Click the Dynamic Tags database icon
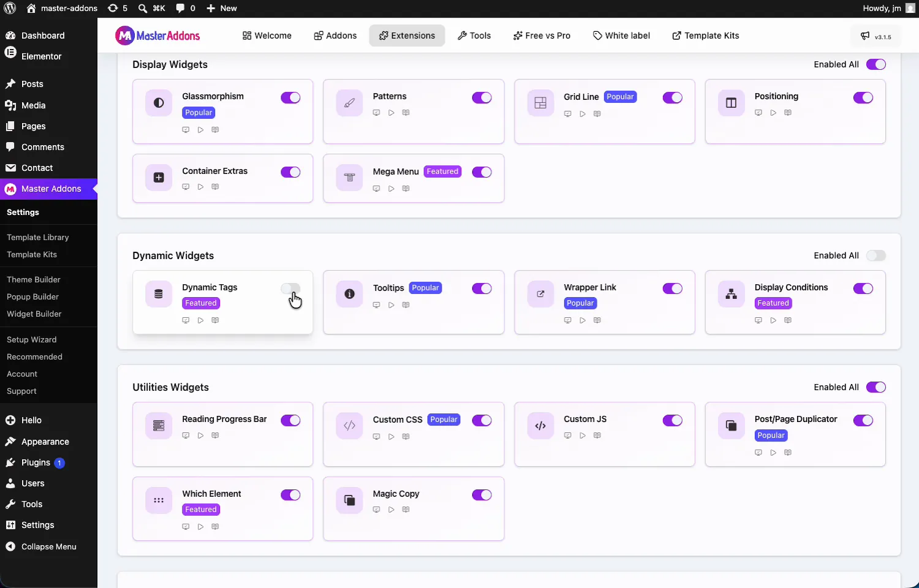919x588 pixels. 159,294
